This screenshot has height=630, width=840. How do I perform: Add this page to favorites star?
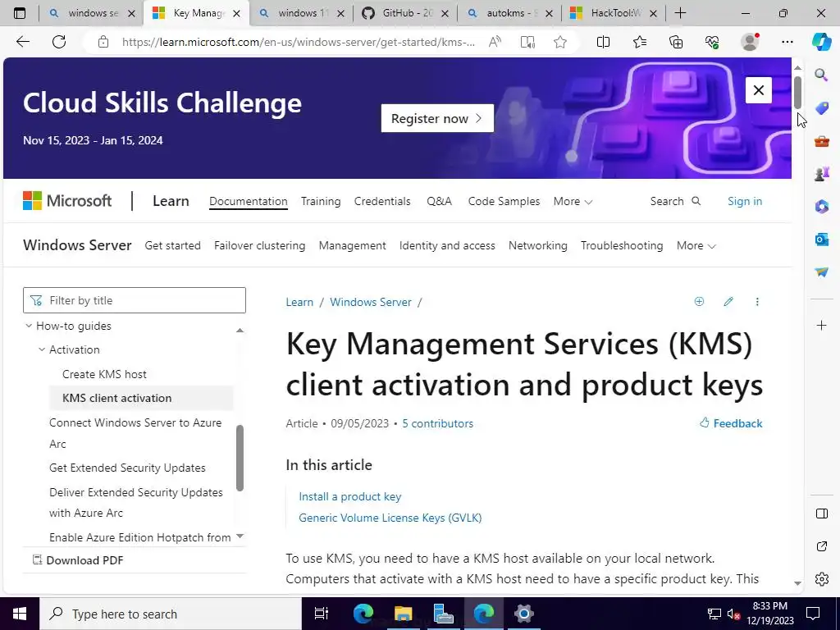(x=560, y=42)
